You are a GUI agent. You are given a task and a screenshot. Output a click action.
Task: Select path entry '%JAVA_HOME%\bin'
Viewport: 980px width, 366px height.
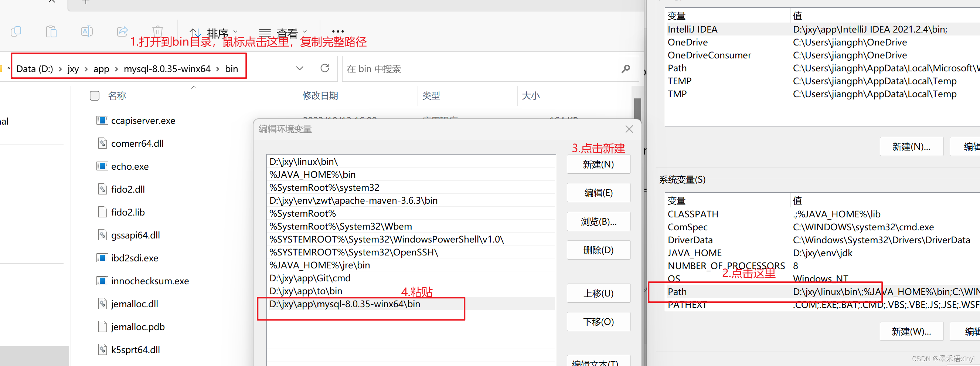tap(411, 174)
